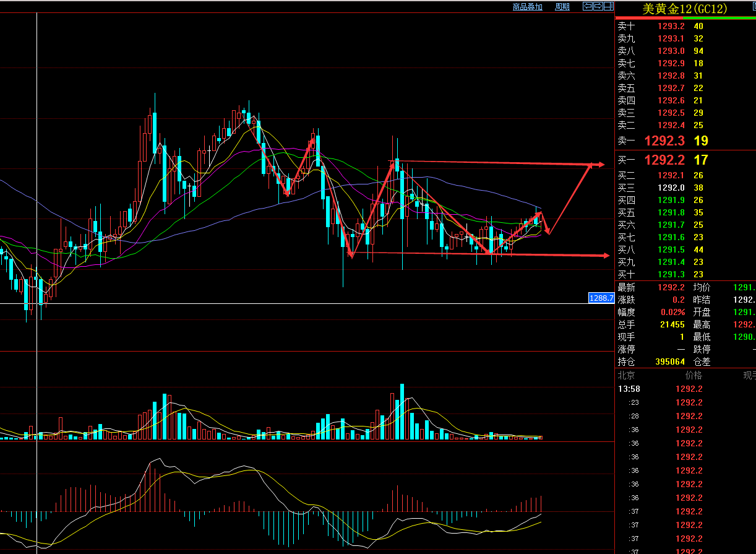Click the 价格 price column header
Screen dimensions: 756x554
[694, 375]
